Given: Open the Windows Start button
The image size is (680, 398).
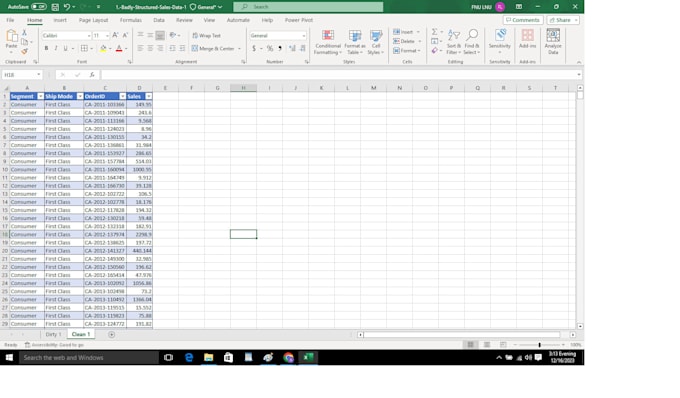Looking at the screenshot, I should 9,357.
